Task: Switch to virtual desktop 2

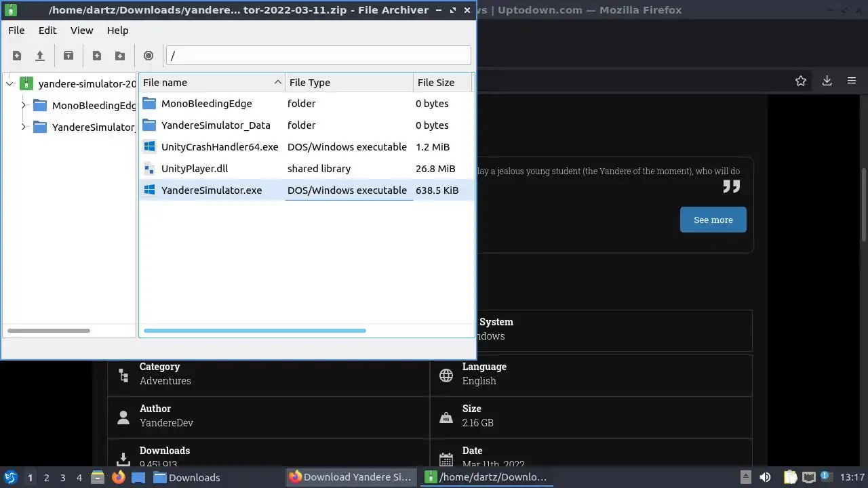Action: pos(47,478)
